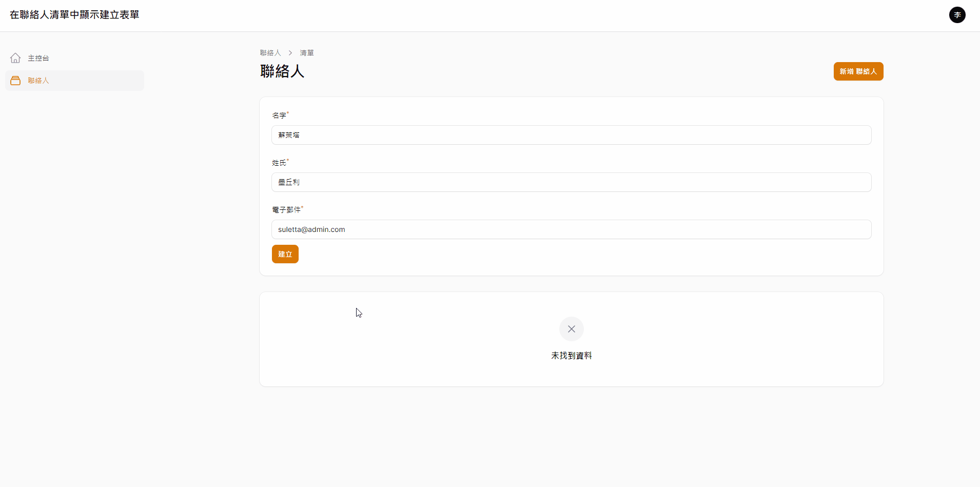Click the 未找到資料 empty state text

click(571, 355)
